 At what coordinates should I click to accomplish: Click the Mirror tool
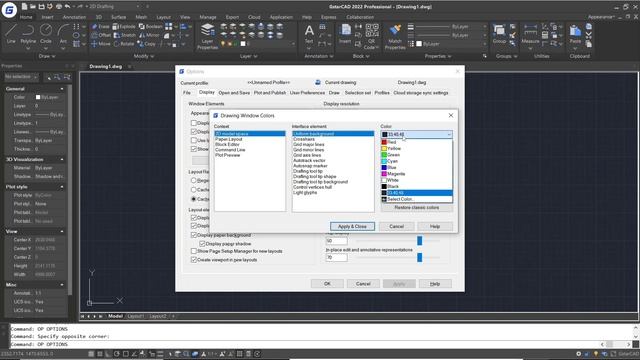coord(149,35)
